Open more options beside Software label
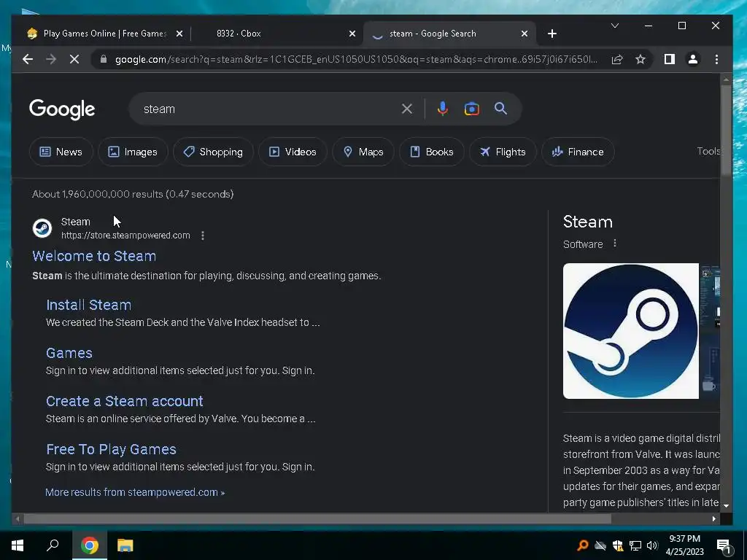The image size is (747, 560). [614, 244]
